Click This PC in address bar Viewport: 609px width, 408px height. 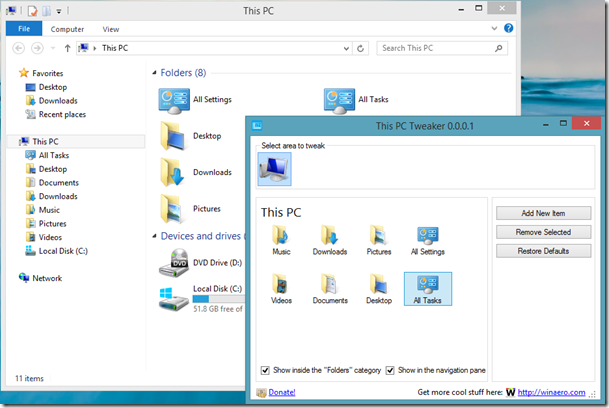point(115,48)
